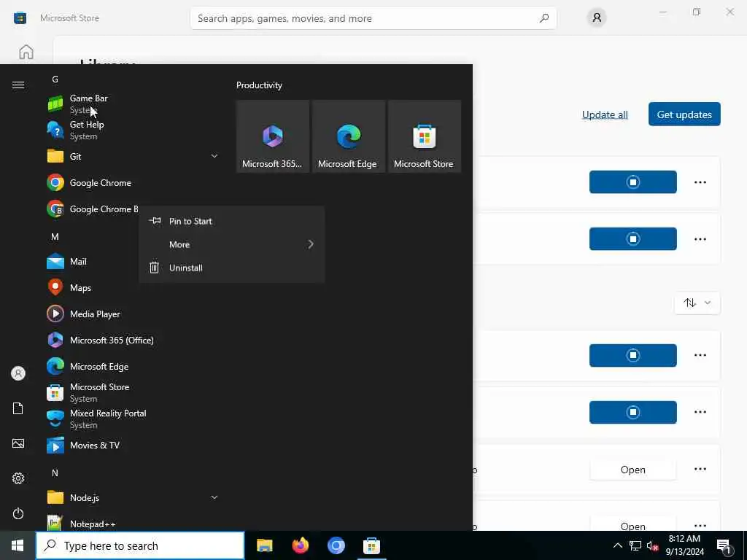Click the search magnifier in Microsoft Store
The width and height of the screenshot is (747, 560).
(x=543, y=18)
